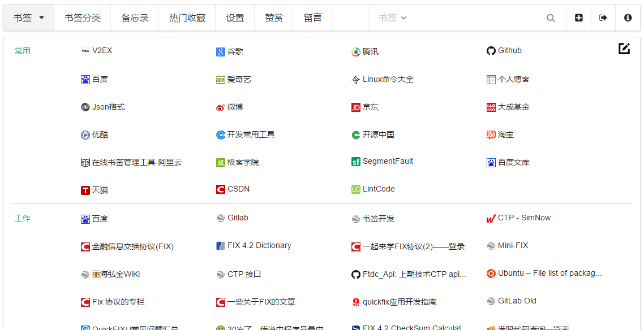
Task: Go to the 热门收藏 tab
Action: pyautogui.click(x=187, y=18)
